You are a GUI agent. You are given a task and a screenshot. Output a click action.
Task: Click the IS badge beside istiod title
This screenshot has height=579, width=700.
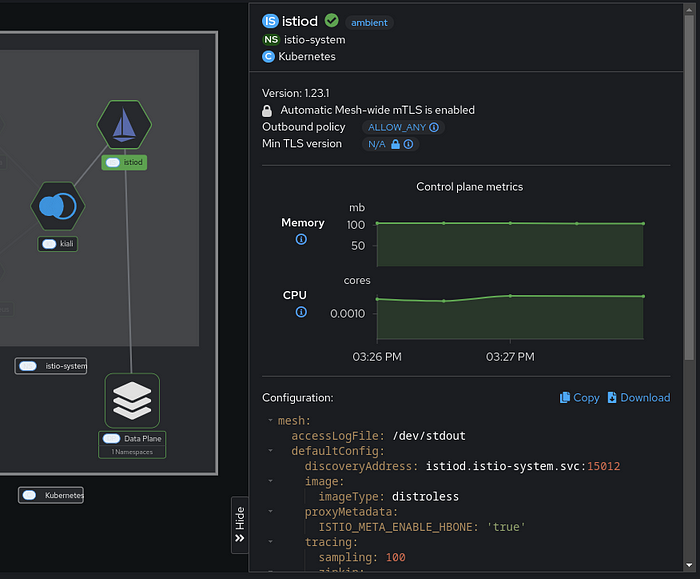tap(270, 21)
